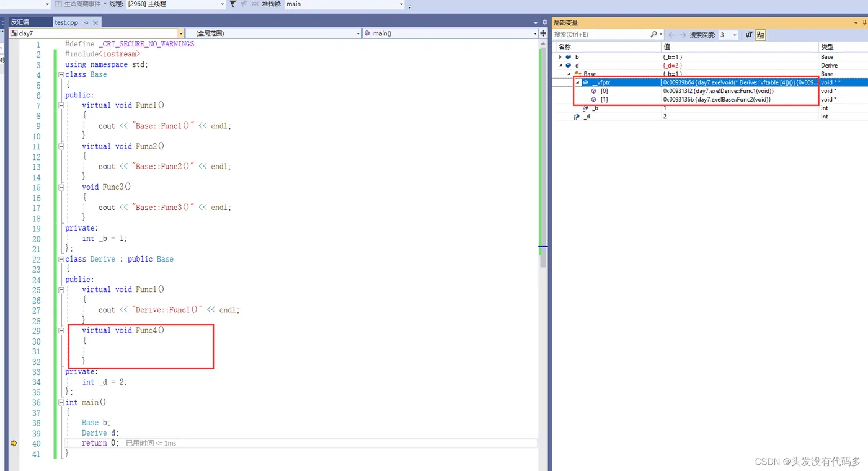The image size is (868, 471).
Task: Click the search magnifier icon in locals panel
Action: [653, 35]
